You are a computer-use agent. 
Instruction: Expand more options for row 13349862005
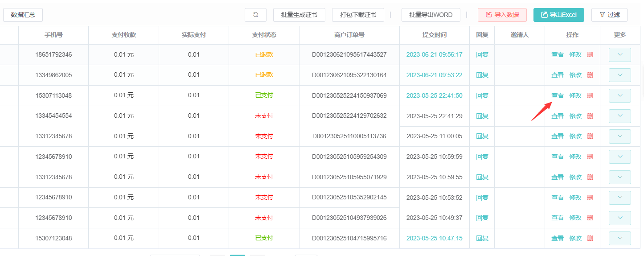click(x=620, y=75)
